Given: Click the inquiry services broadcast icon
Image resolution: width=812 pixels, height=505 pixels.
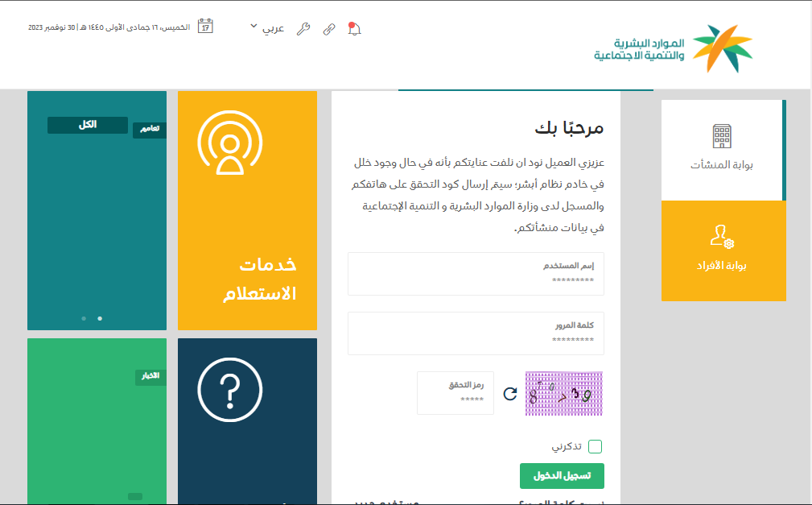Looking at the screenshot, I should tap(230, 143).
